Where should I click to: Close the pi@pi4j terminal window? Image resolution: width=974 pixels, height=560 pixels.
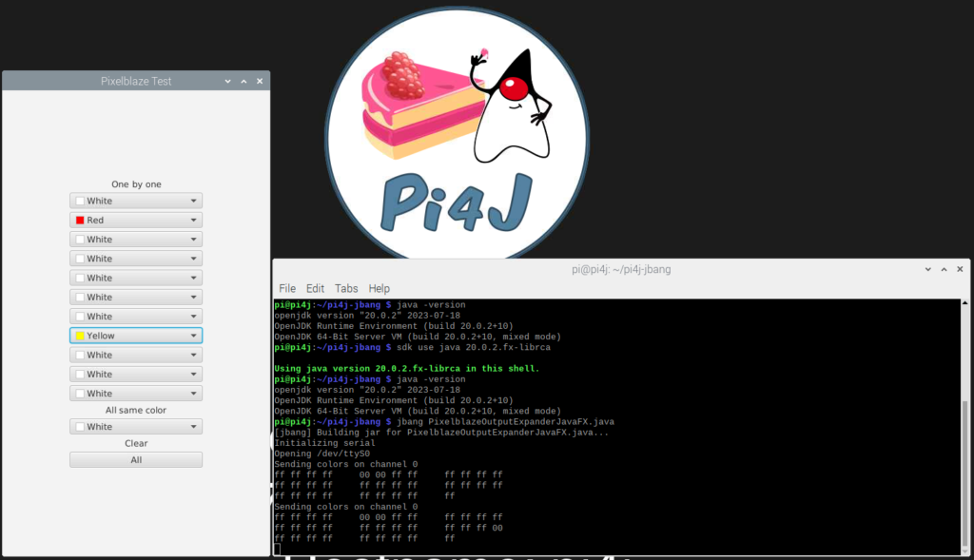[x=960, y=269]
